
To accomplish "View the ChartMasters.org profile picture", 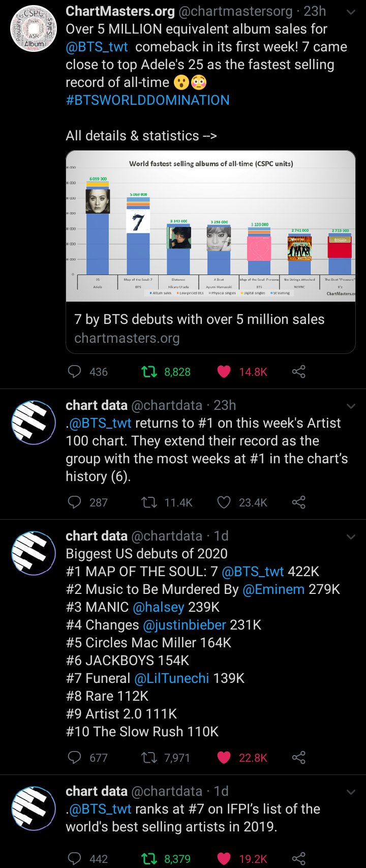I will 34,29.
